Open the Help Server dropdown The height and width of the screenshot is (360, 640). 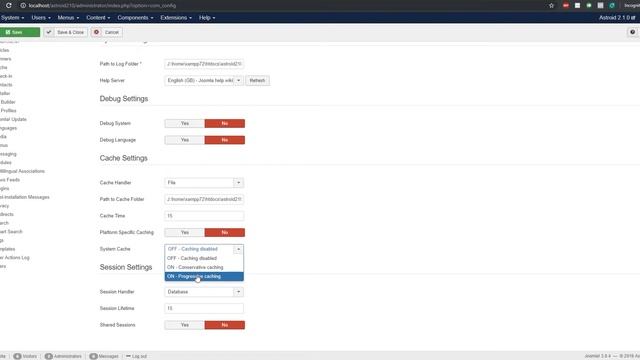pos(204,80)
